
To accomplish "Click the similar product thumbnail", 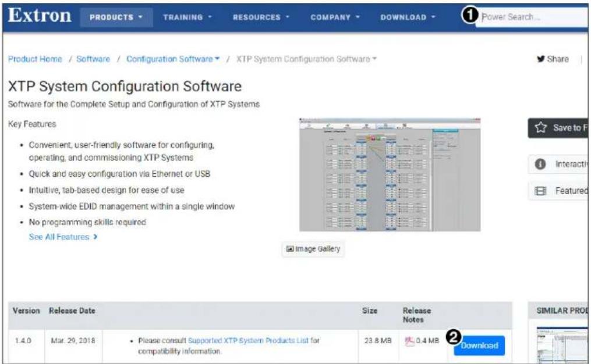I will tap(562, 345).
